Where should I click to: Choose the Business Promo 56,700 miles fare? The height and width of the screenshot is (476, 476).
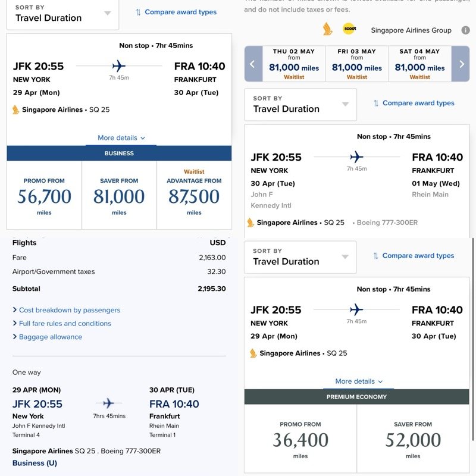pyautogui.click(x=44, y=196)
